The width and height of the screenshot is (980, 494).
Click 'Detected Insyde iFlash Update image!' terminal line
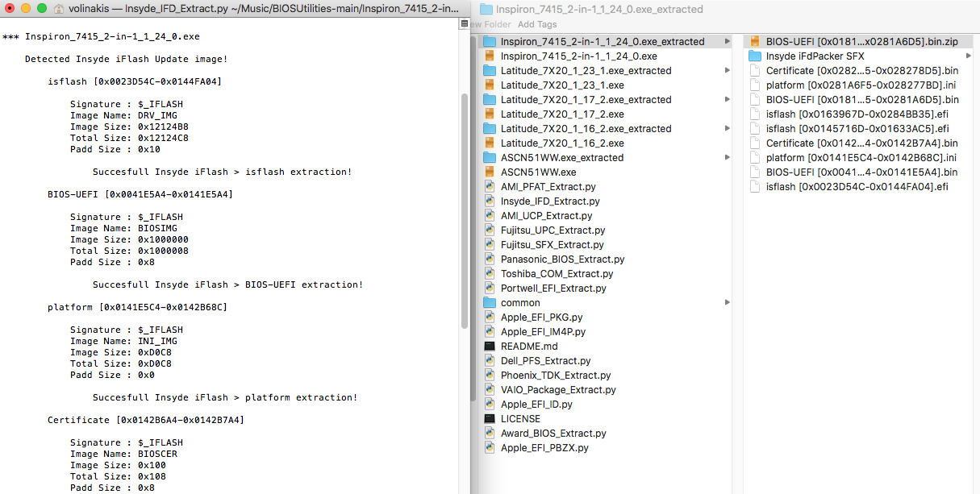[x=127, y=59]
